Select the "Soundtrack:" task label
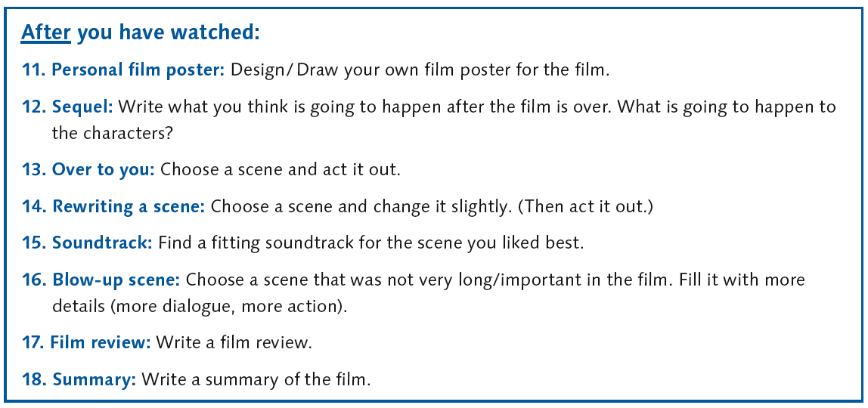The image size is (868, 408). click(x=102, y=243)
